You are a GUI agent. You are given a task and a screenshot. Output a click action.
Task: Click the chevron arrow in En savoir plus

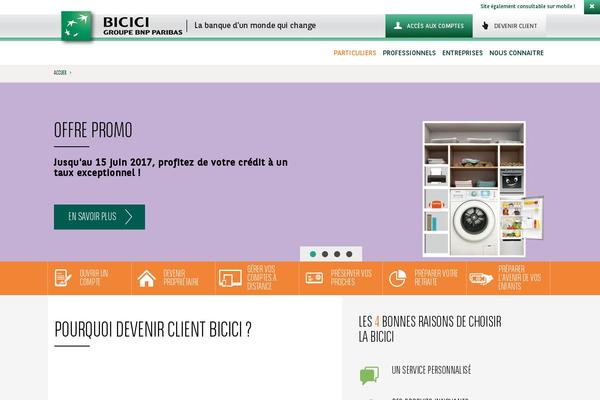click(129, 217)
